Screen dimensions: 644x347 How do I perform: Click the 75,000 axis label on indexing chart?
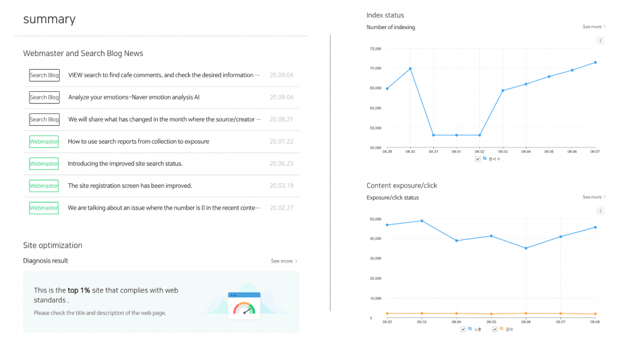click(x=375, y=48)
